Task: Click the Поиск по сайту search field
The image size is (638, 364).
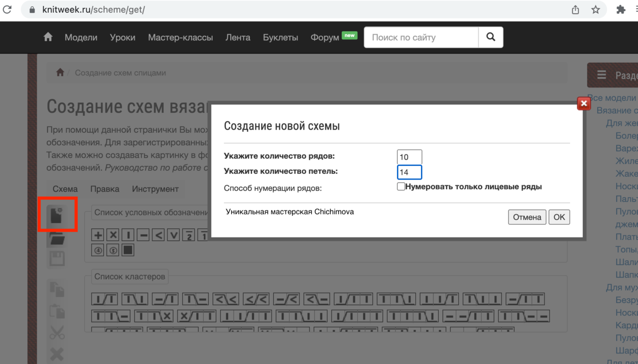Action: point(422,37)
